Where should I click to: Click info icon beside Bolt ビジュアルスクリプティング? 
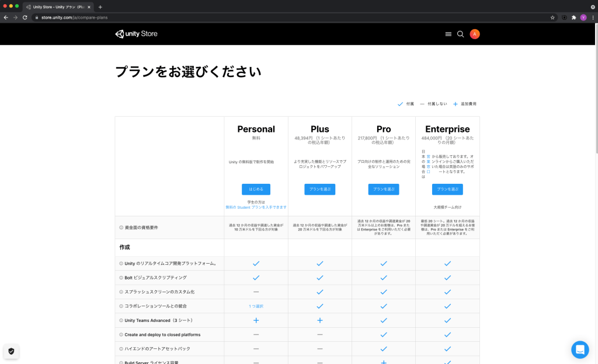pyautogui.click(x=121, y=278)
